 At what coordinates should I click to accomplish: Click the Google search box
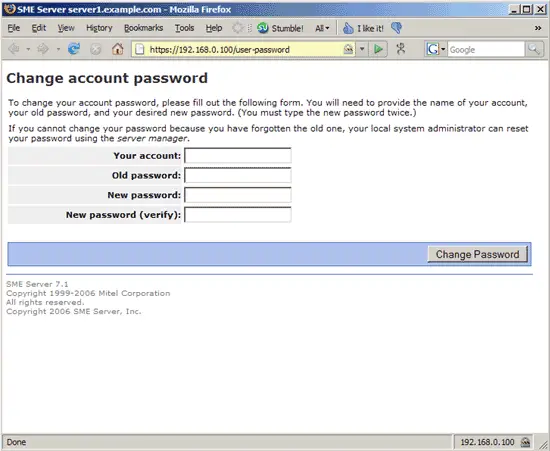pos(486,49)
